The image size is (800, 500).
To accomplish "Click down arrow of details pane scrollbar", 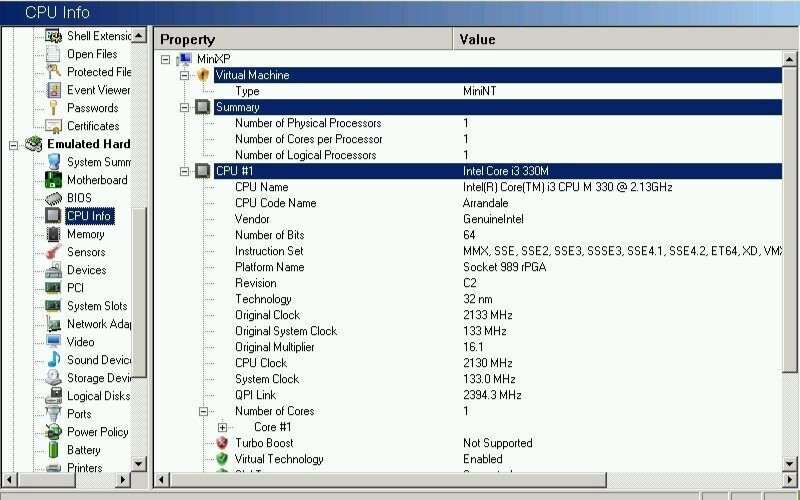I will (x=789, y=464).
